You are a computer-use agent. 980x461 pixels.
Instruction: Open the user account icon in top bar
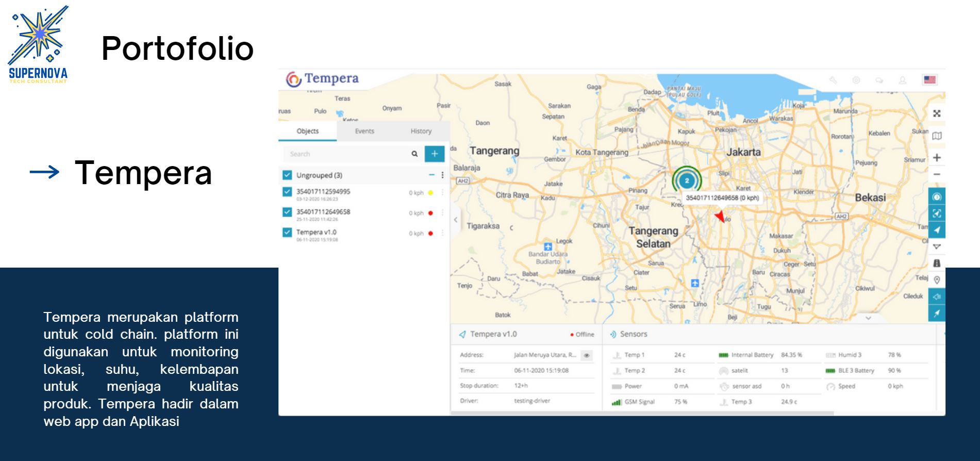[903, 80]
